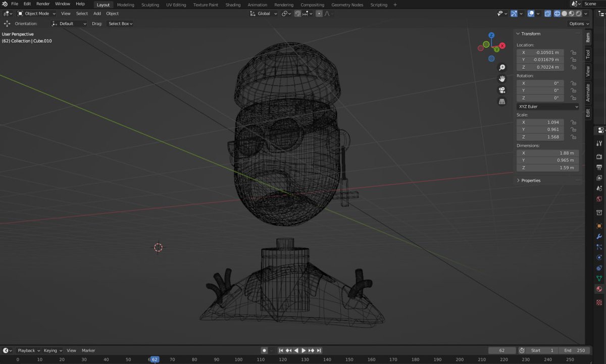This screenshot has width=606, height=364.
Task: Toggle auto keying record button
Action: click(x=264, y=350)
